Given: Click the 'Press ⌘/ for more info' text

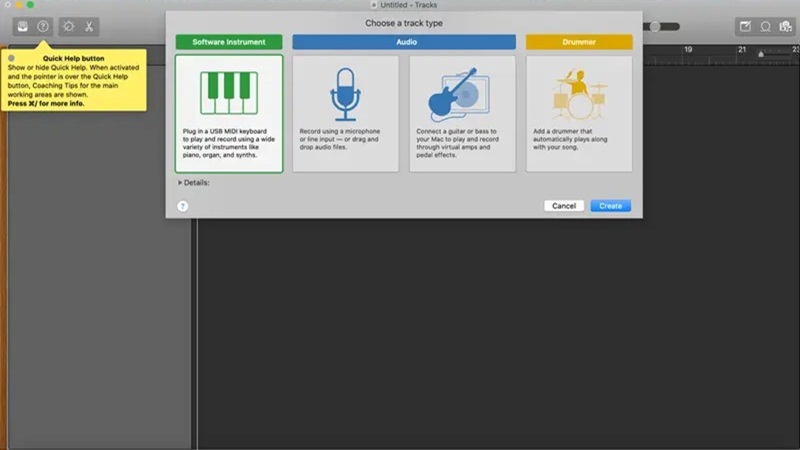Looking at the screenshot, I should [46, 103].
